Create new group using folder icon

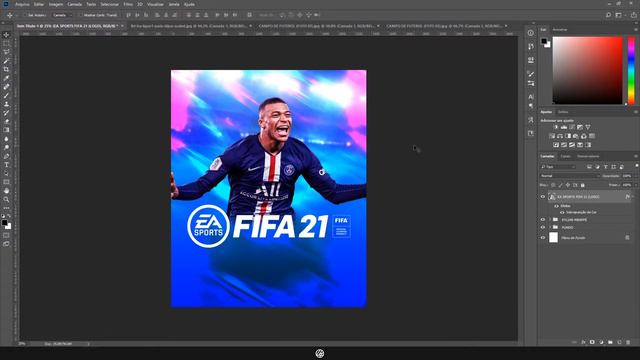click(x=610, y=342)
